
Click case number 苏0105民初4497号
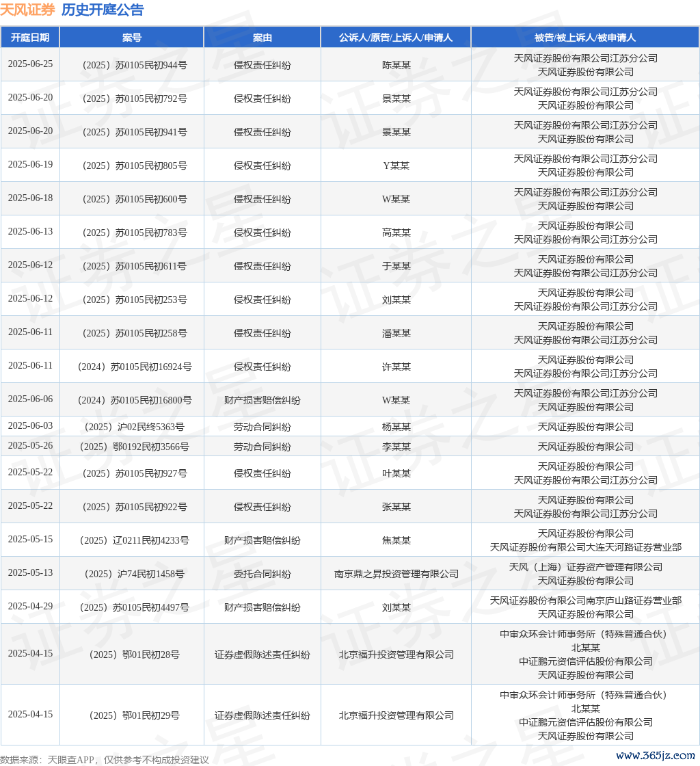[135, 608]
